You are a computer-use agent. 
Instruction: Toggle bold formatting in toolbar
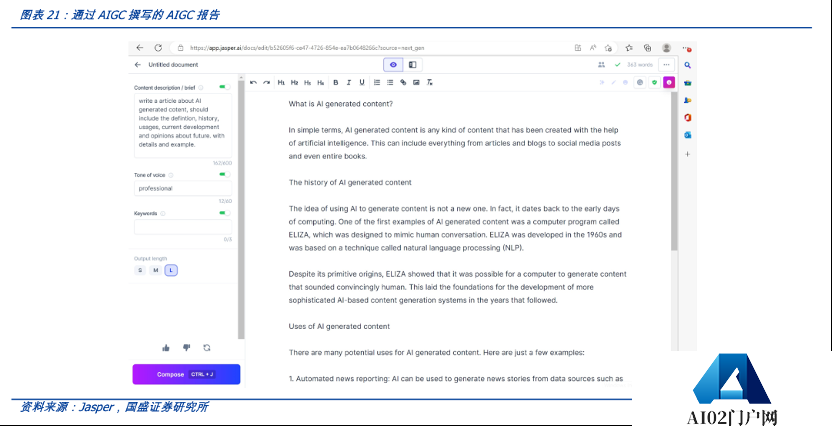tap(336, 82)
